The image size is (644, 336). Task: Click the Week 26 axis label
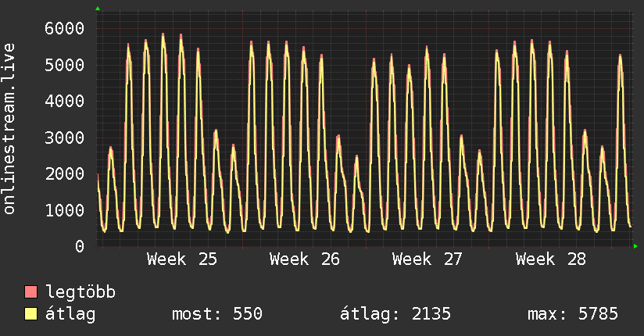[305, 259]
